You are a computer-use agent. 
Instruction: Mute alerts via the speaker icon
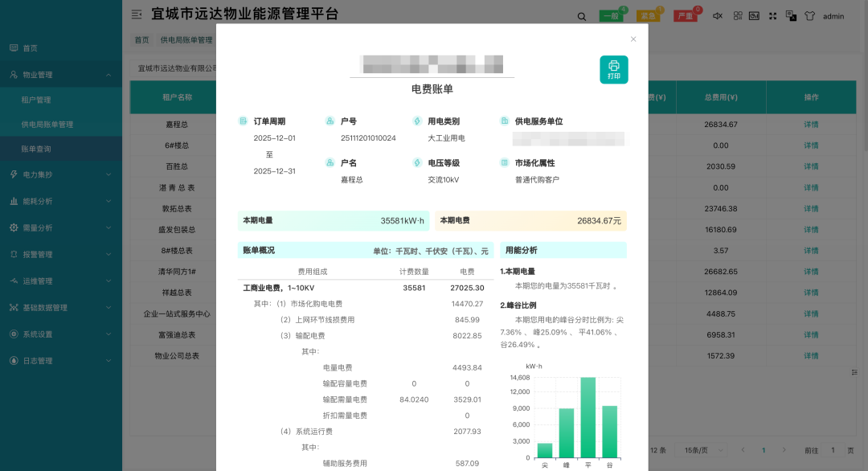[718, 15]
